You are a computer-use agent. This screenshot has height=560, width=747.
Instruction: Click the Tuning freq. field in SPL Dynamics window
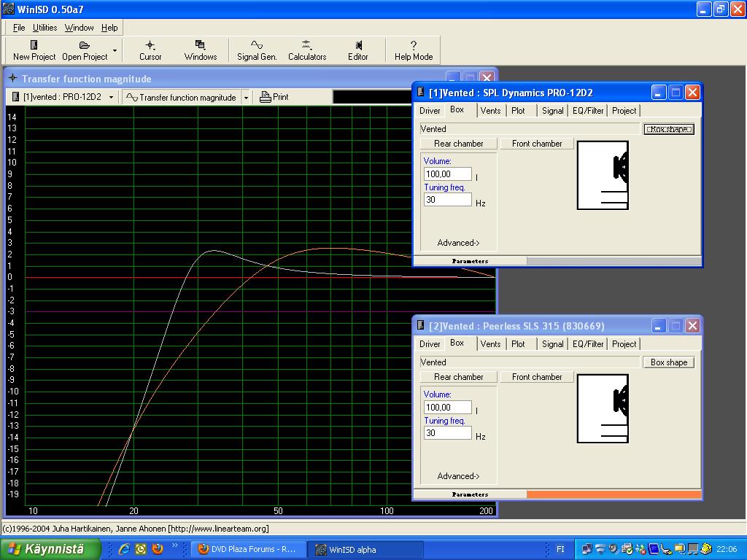[x=447, y=200]
